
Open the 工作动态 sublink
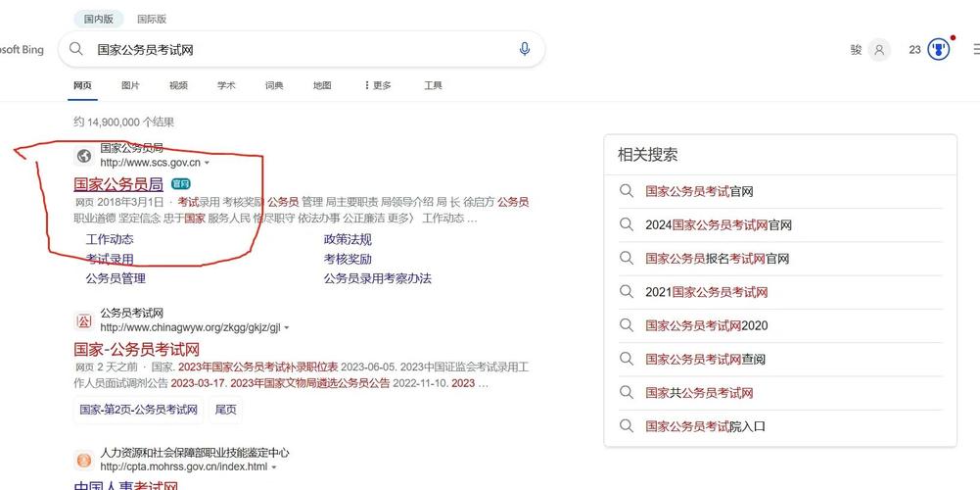click(110, 240)
